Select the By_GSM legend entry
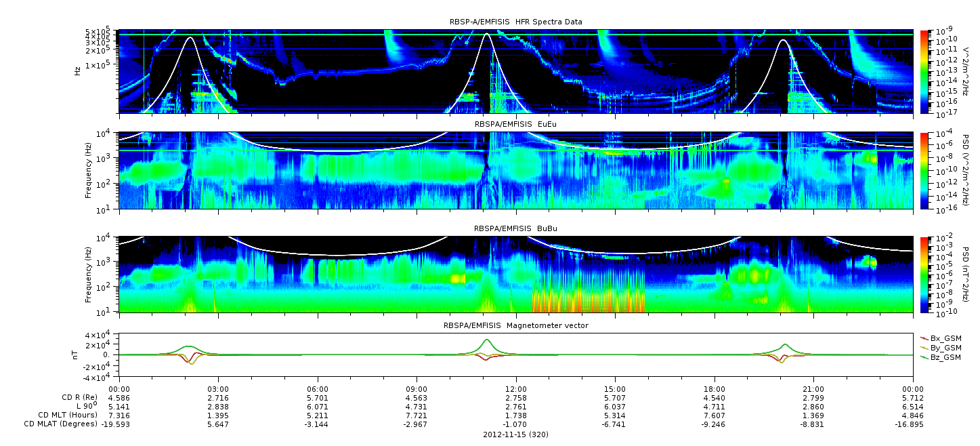 tap(941, 347)
